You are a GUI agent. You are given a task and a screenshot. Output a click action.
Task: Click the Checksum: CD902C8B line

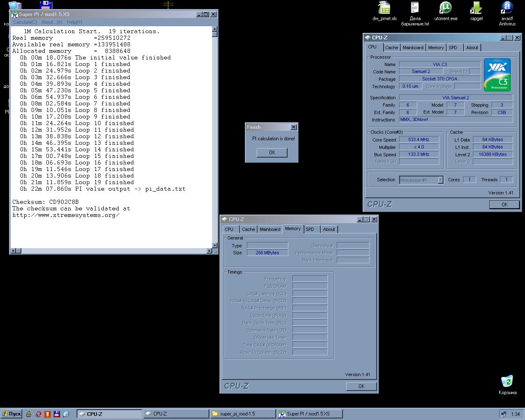point(46,202)
